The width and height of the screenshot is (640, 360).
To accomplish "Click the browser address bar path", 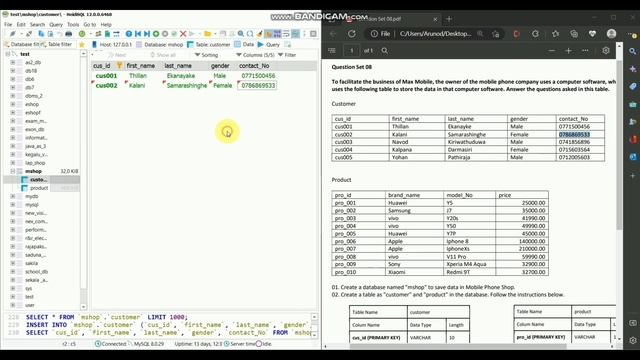I will 435,34.
